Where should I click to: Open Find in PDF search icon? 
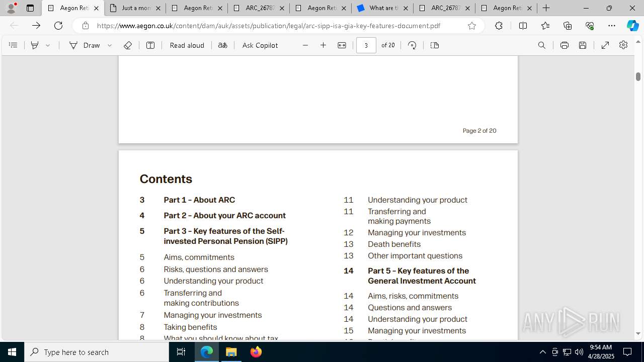click(x=542, y=45)
